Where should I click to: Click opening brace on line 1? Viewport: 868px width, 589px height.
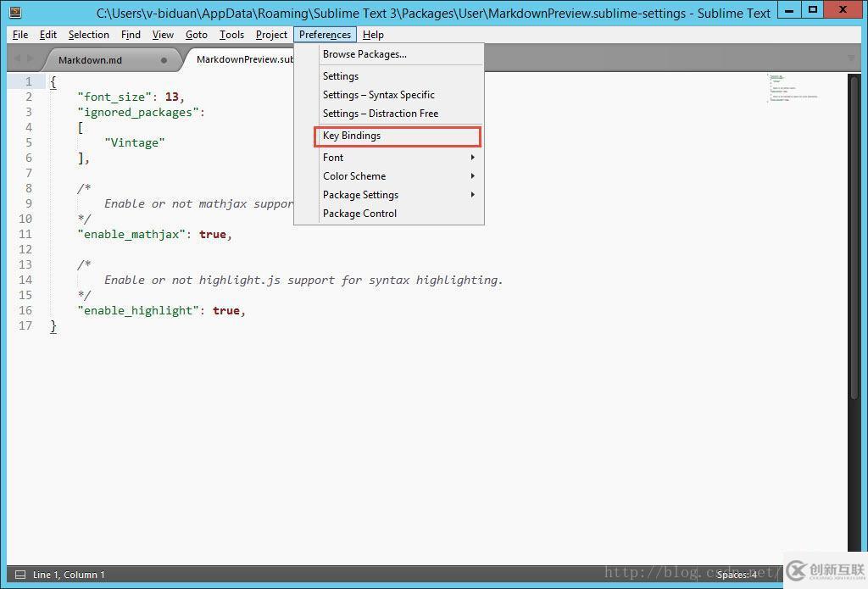pyautogui.click(x=53, y=82)
